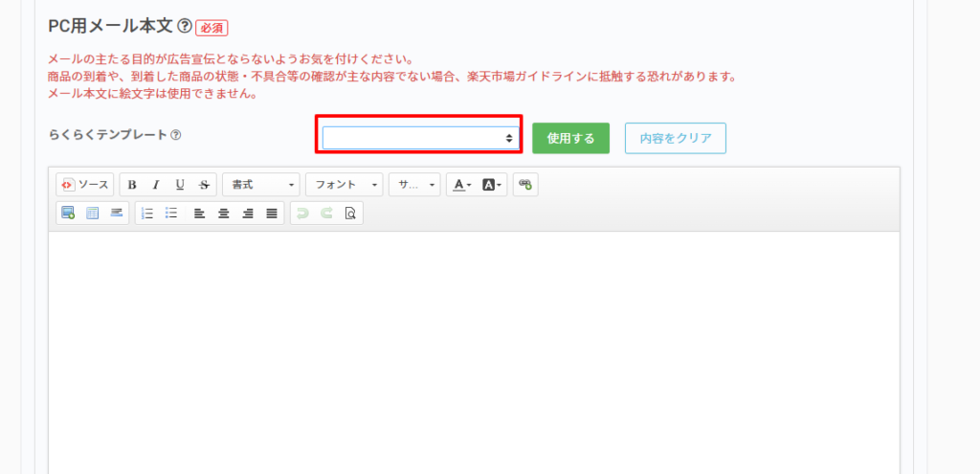Image resolution: width=980 pixels, height=474 pixels.
Task: Open the text color picker
Action: pos(463,185)
